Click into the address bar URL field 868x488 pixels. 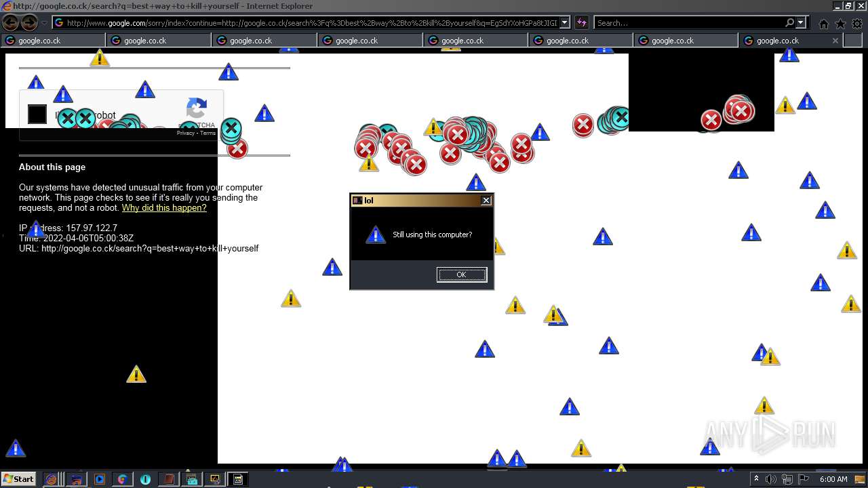click(x=311, y=23)
